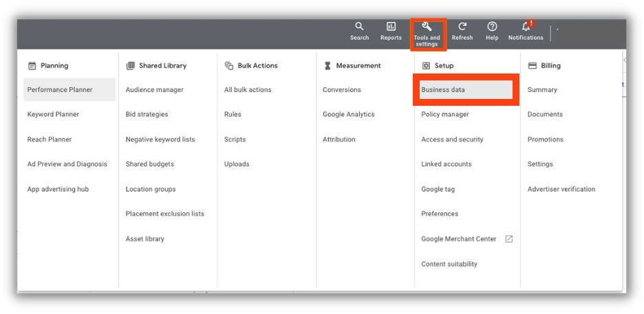Click the Measurement column heading

[358, 65]
